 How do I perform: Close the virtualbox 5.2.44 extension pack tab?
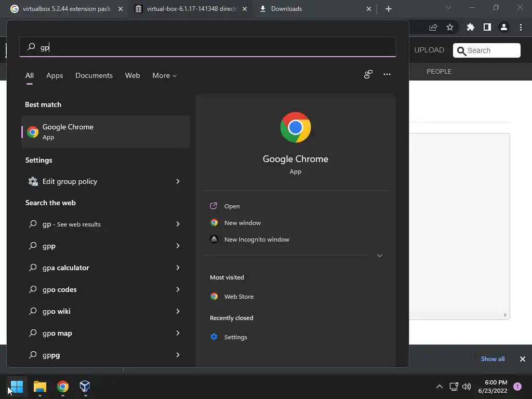pyautogui.click(x=121, y=9)
